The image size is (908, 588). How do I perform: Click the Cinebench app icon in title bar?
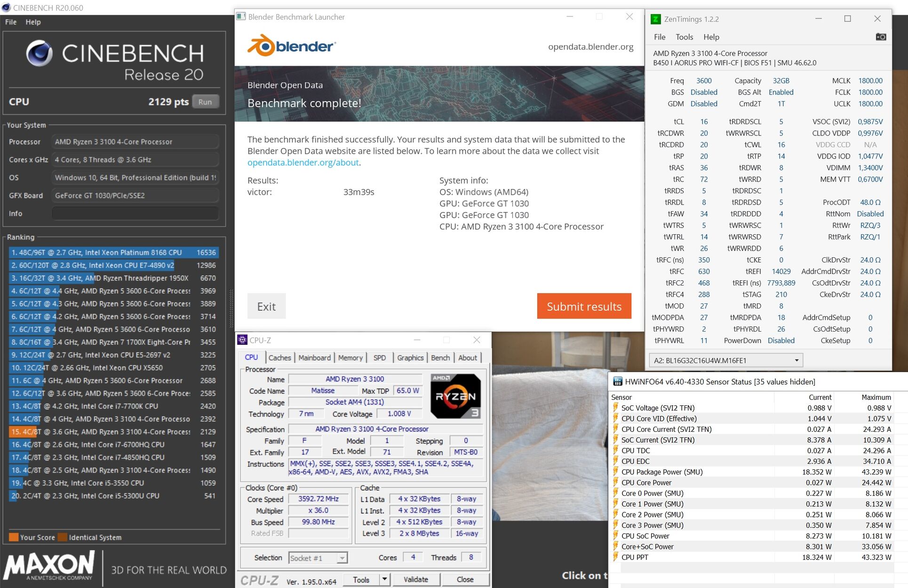pos(6,8)
